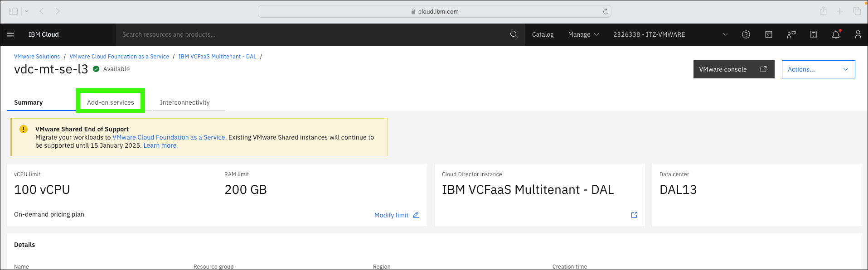The height and width of the screenshot is (270, 868).
Task: Click the RAM limit label
Action: pyautogui.click(x=237, y=174)
